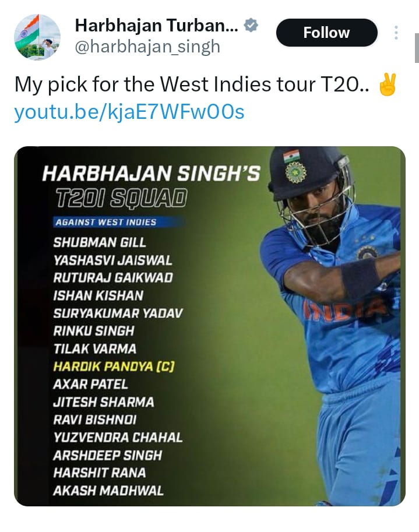The image size is (419, 532).
Task: Open the three-dot more options menu
Action: pos(396,33)
